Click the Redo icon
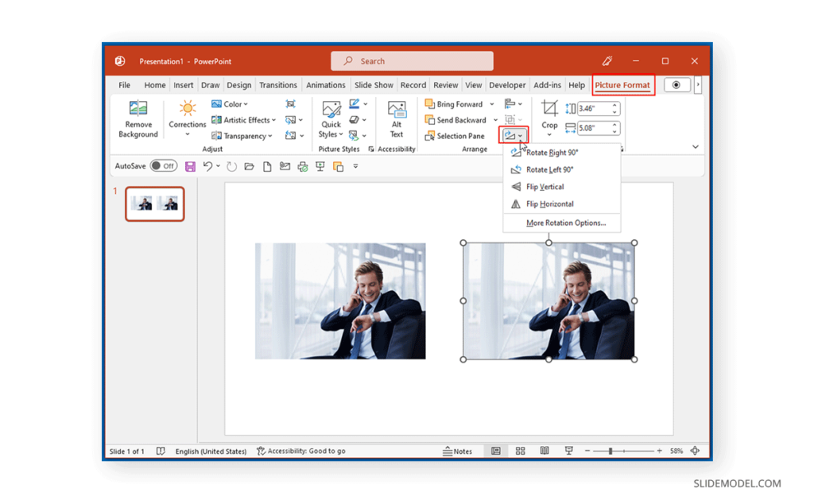Image resolution: width=814 pixels, height=504 pixels. coord(231,167)
